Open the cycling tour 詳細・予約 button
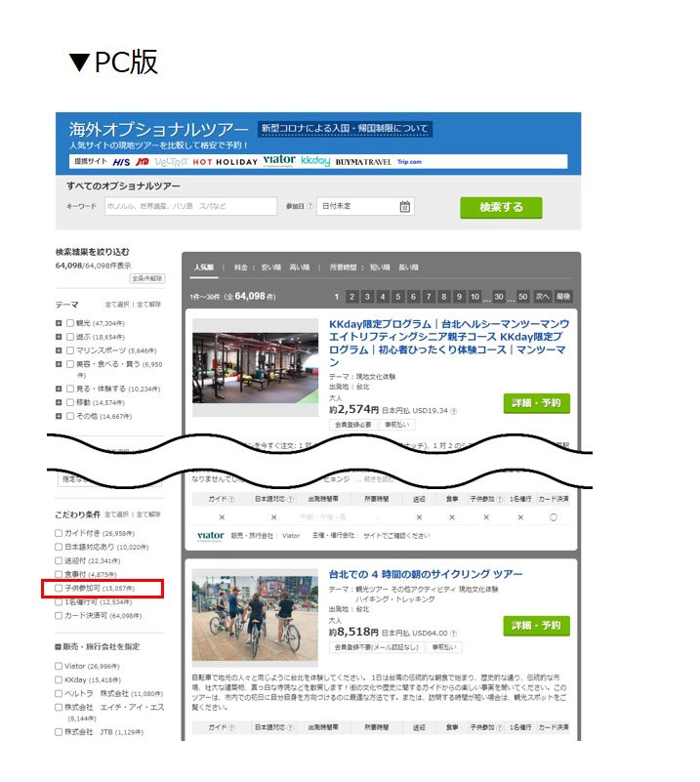This screenshot has height=782, width=700. pyautogui.click(x=536, y=625)
